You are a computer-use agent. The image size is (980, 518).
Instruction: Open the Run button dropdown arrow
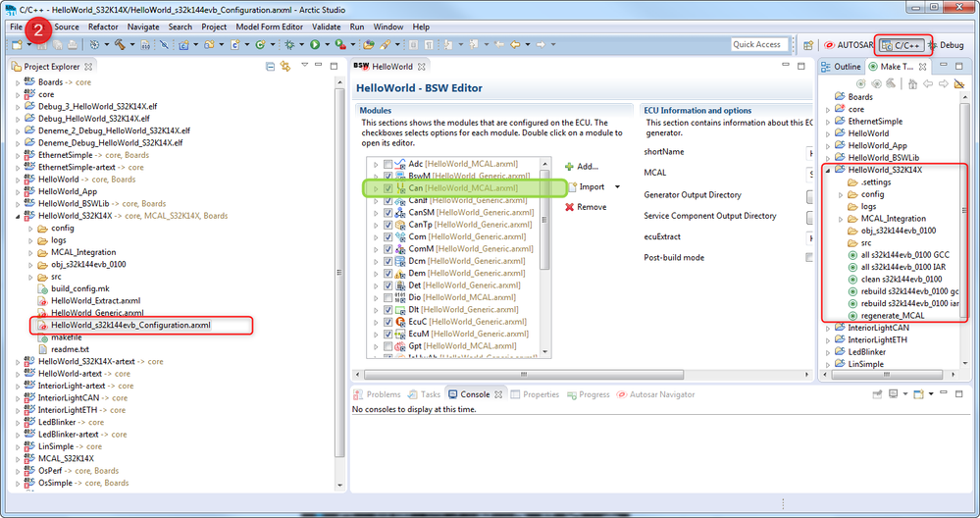[327, 45]
